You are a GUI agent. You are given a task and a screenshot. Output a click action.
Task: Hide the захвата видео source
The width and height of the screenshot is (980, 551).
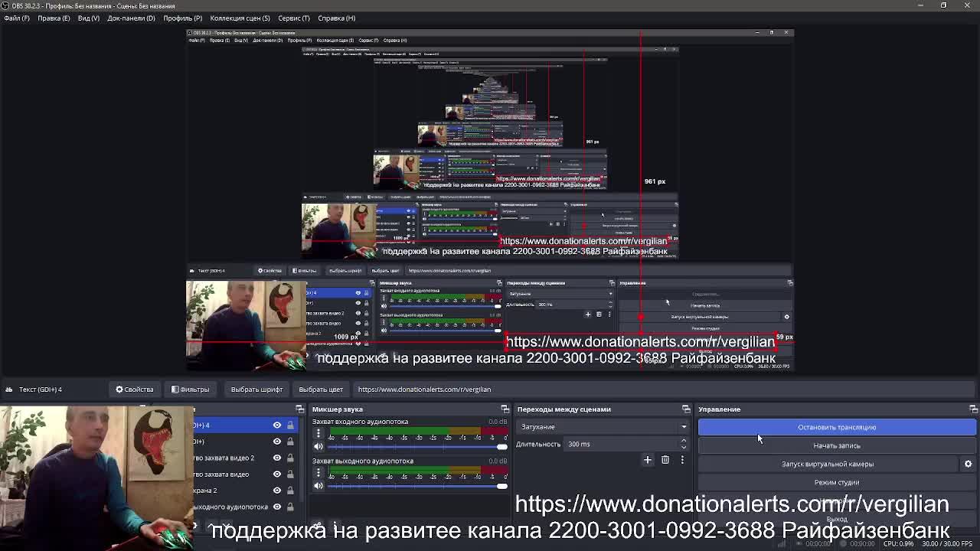pyautogui.click(x=277, y=474)
